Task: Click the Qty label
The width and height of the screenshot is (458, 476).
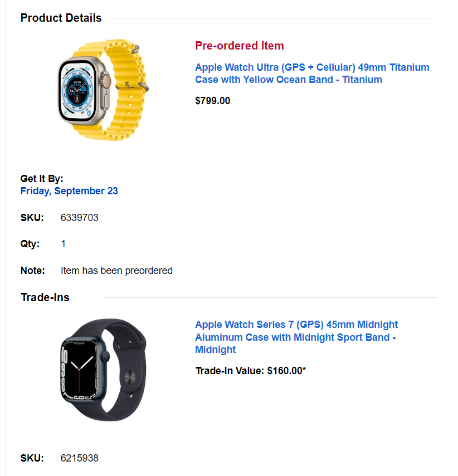Action: click(x=30, y=244)
